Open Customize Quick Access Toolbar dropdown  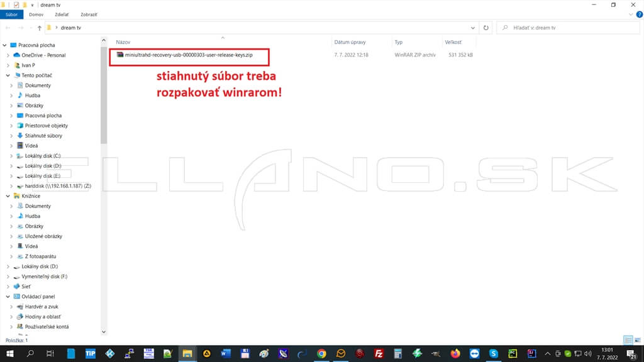point(32,5)
